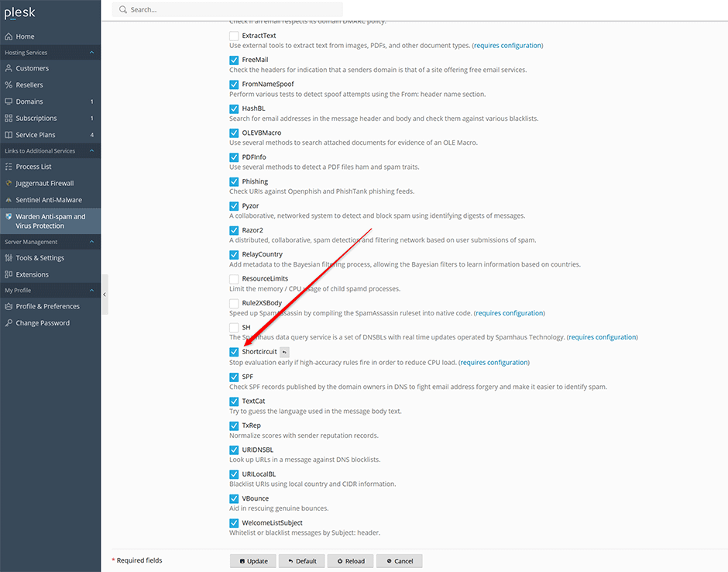Click the Process List icon
The width and height of the screenshot is (728, 572).
[x=9, y=167]
